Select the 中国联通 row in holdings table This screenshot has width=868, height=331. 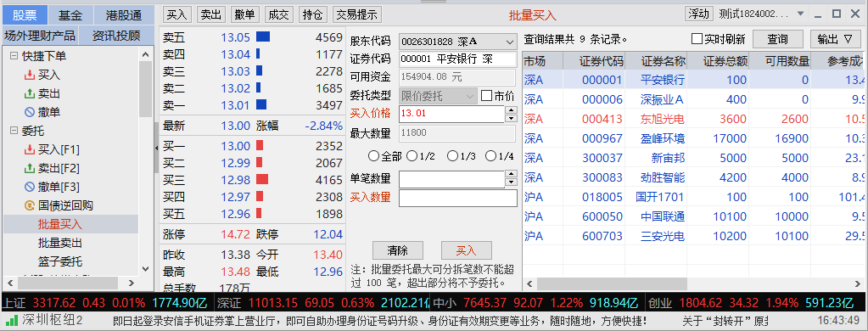pos(695,216)
